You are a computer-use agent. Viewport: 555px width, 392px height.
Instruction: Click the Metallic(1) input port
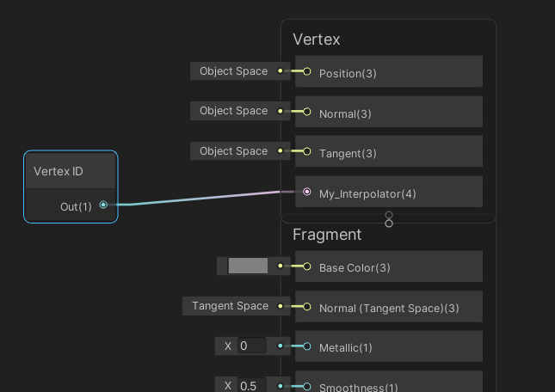(307, 346)
